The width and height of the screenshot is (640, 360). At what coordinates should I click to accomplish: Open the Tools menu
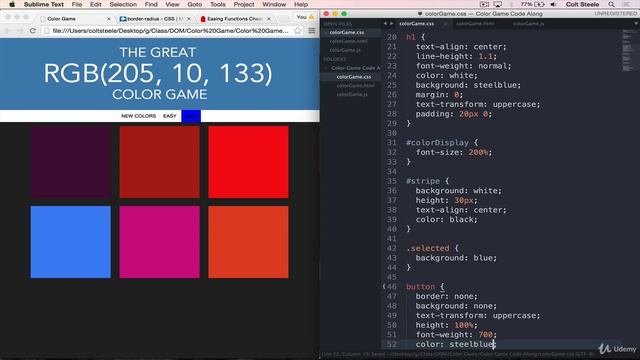pyautogui.click(x=218, y=4)
